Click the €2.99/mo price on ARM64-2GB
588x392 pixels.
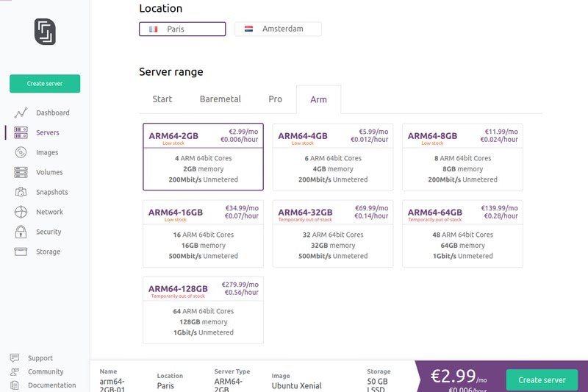(x=243, y=132)
